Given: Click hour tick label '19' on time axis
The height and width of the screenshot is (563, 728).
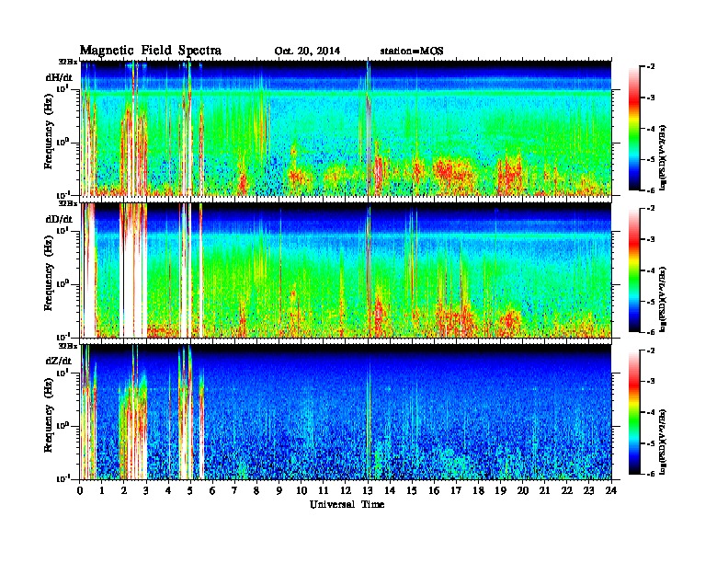Looking at the screenshot, I should (500, 491).
